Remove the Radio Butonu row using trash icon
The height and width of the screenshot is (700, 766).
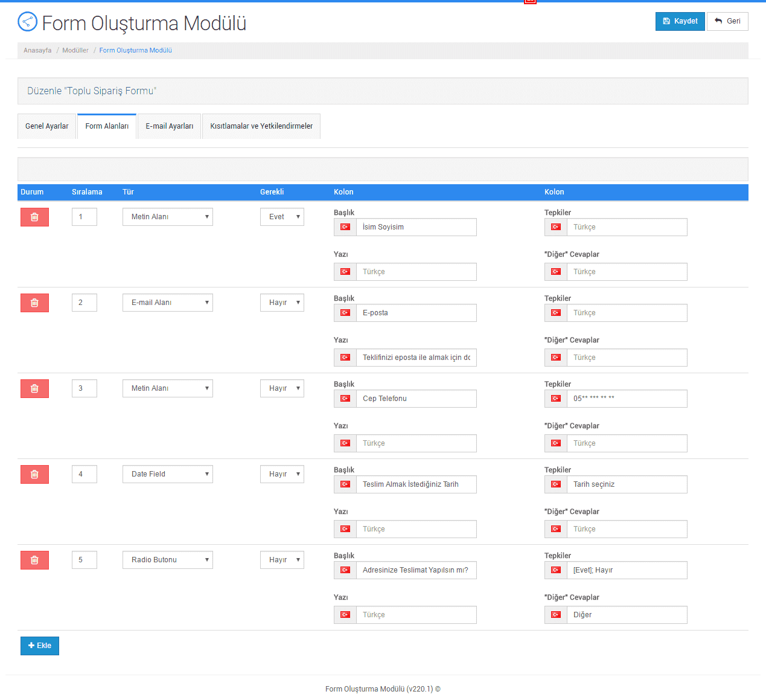(34, 560)
